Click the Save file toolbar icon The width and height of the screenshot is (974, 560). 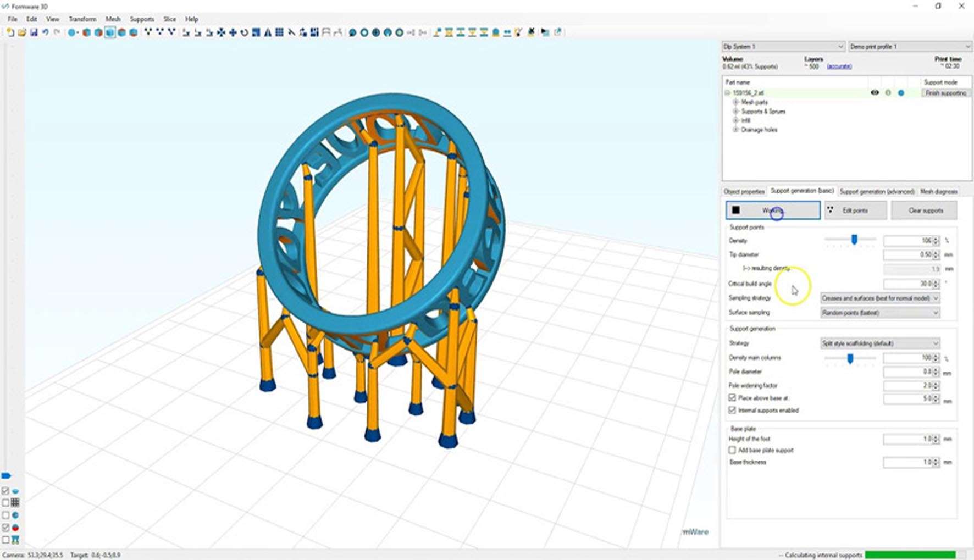coord(34,32)
